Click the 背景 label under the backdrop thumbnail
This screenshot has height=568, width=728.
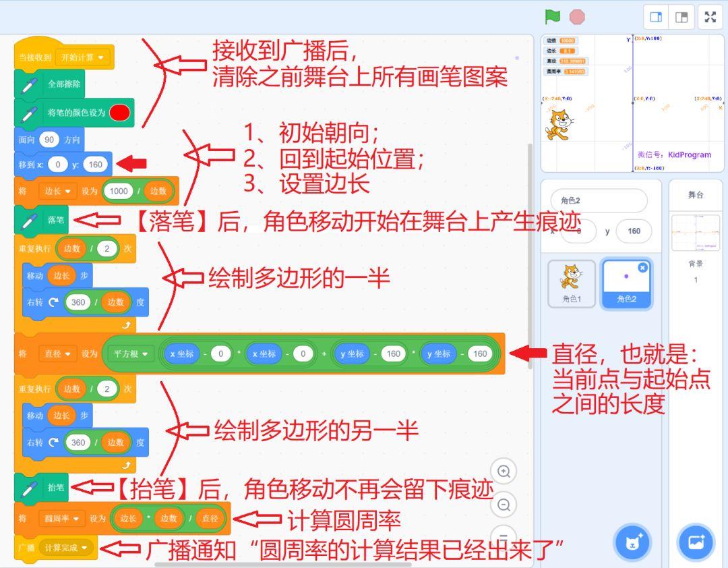[x=696, y=264]
